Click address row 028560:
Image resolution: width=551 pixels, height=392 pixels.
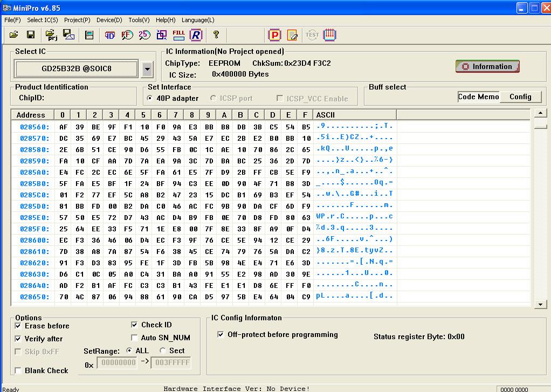[35, 127]
